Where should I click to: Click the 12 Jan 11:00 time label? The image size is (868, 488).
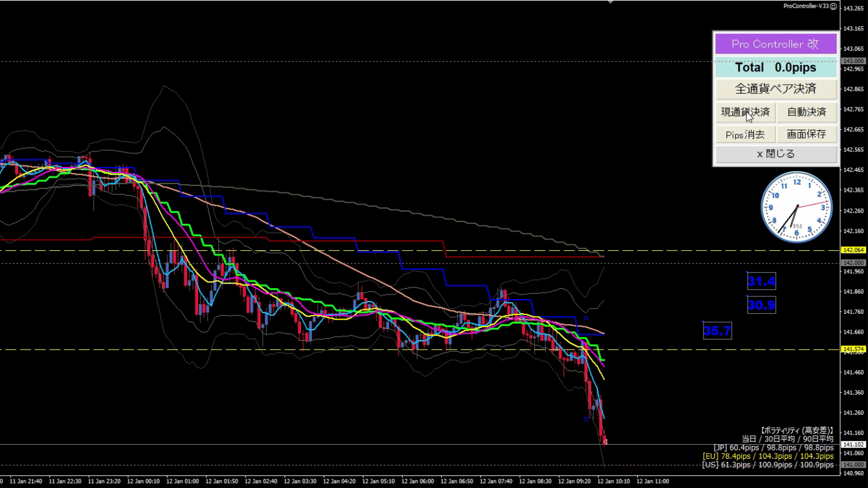tap(652, 482)
